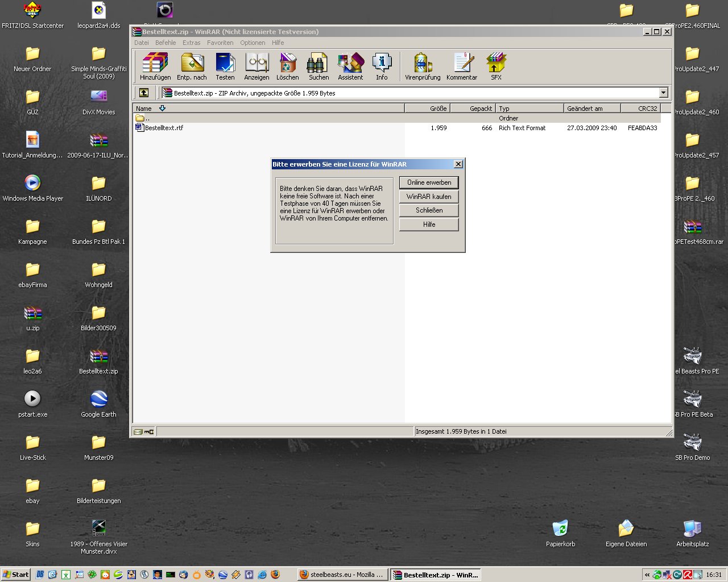Open the Anzeigen viewer tool

point(257,66)
